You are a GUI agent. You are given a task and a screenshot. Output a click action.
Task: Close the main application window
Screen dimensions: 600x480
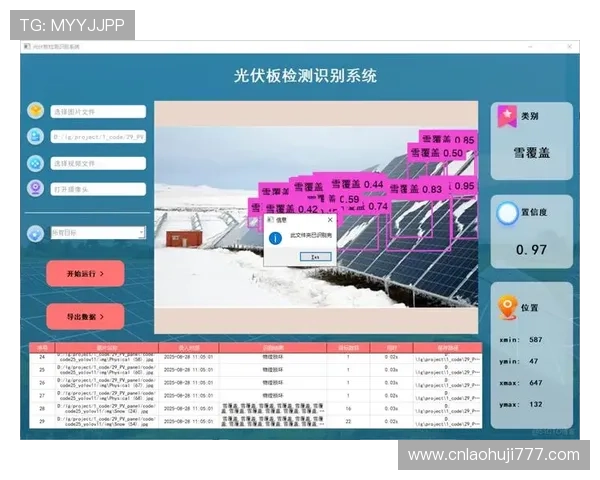[x=570, y=46]
